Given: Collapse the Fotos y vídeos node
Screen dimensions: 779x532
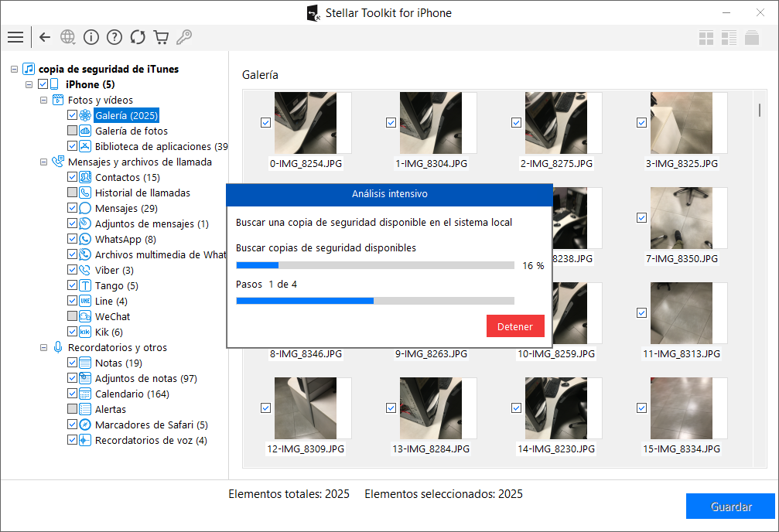Looking at the screenshot, I should 44,101.
